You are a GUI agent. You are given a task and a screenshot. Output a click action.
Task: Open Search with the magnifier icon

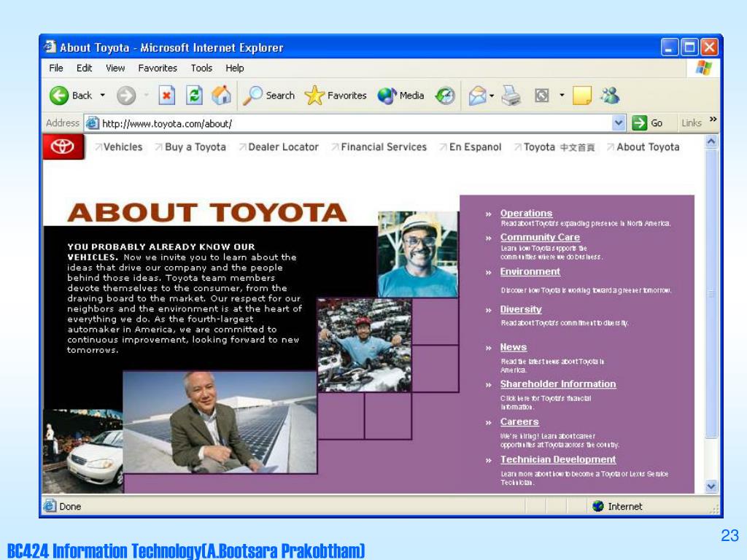[x=252, y=96]
